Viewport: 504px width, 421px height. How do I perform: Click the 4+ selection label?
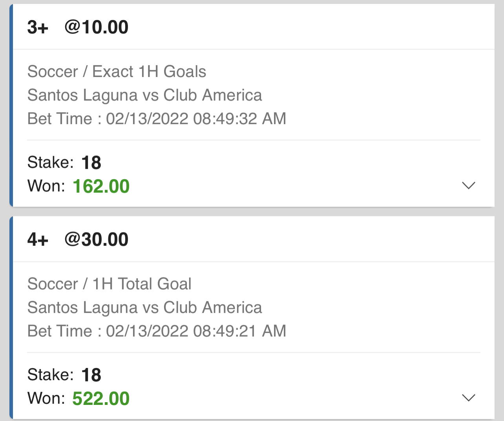[x=38, y=240]
